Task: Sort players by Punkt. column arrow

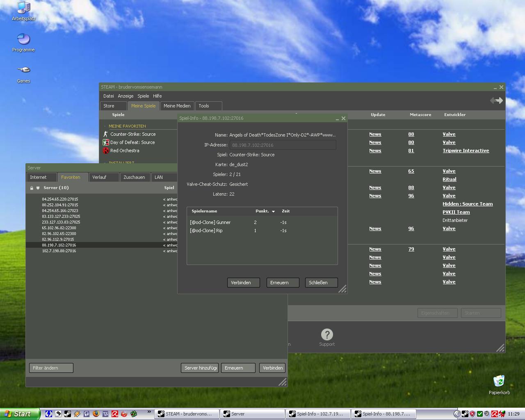Action: pyautogui.click(x=273, y=211)
